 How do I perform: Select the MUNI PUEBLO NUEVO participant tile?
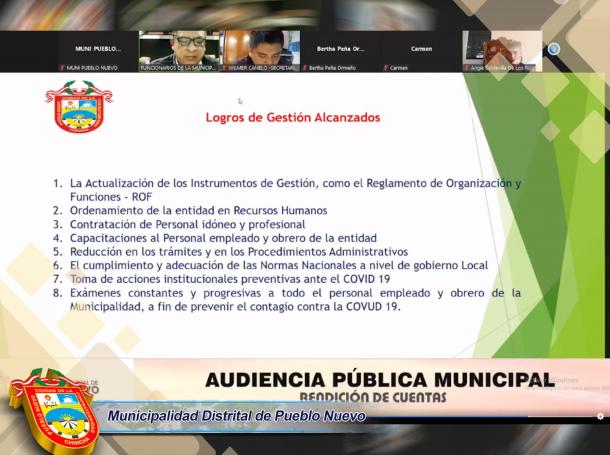point(97,50)
